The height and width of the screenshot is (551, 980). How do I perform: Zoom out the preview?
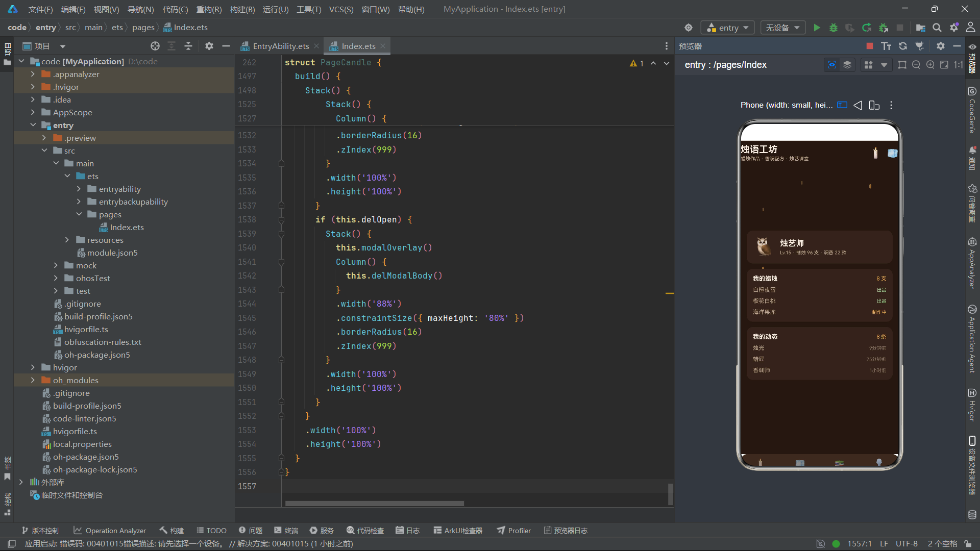click(916, 65)
